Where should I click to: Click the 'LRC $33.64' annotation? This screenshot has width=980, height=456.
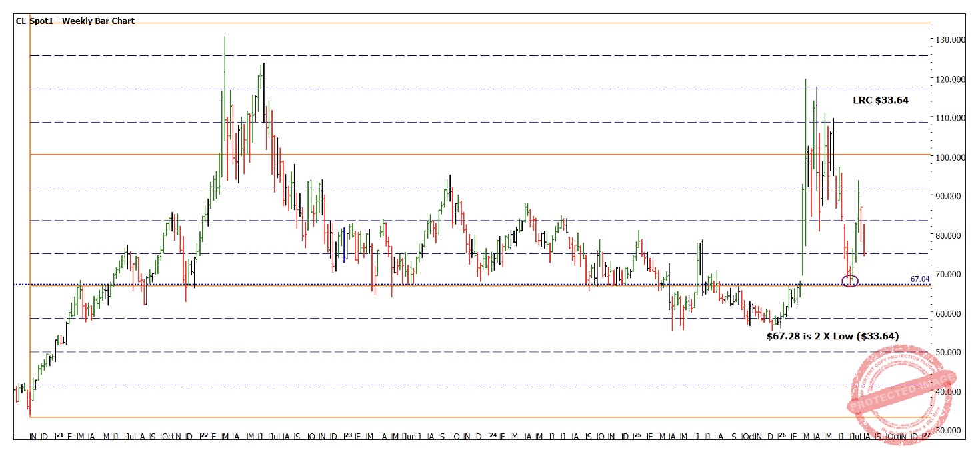pos(881,100)
